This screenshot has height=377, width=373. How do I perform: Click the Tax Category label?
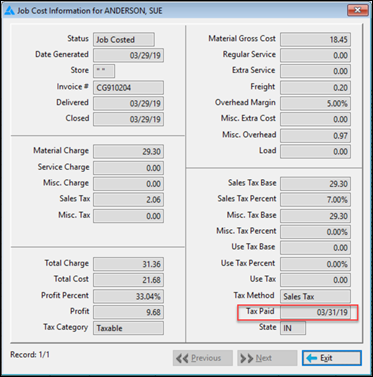(65, 327)
